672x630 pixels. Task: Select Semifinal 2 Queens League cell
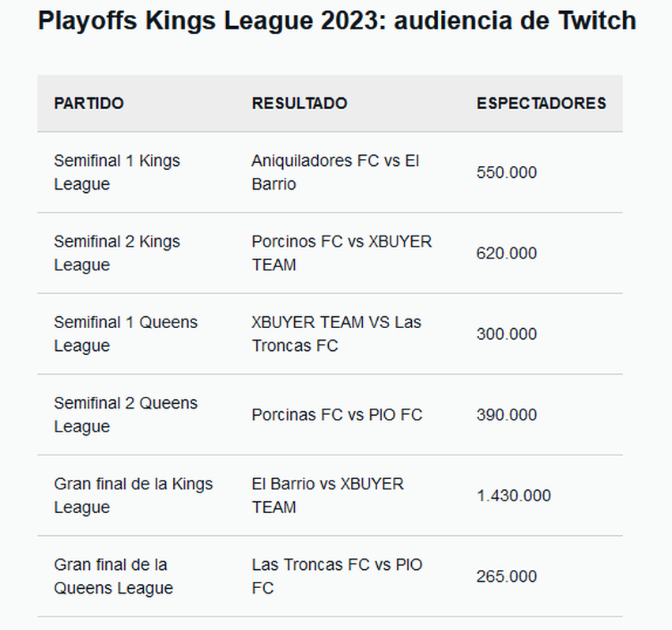pos(125,414)
